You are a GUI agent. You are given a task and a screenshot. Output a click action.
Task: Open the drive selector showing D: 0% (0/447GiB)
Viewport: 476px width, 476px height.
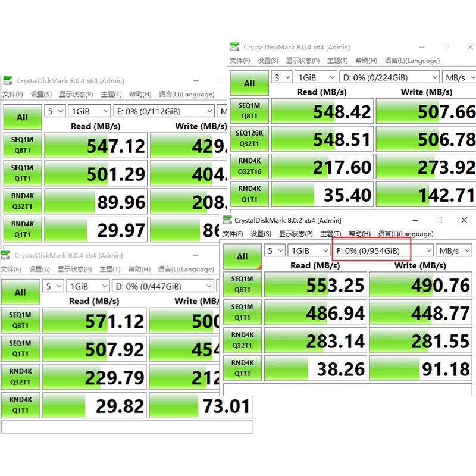(x=162, y=286)
